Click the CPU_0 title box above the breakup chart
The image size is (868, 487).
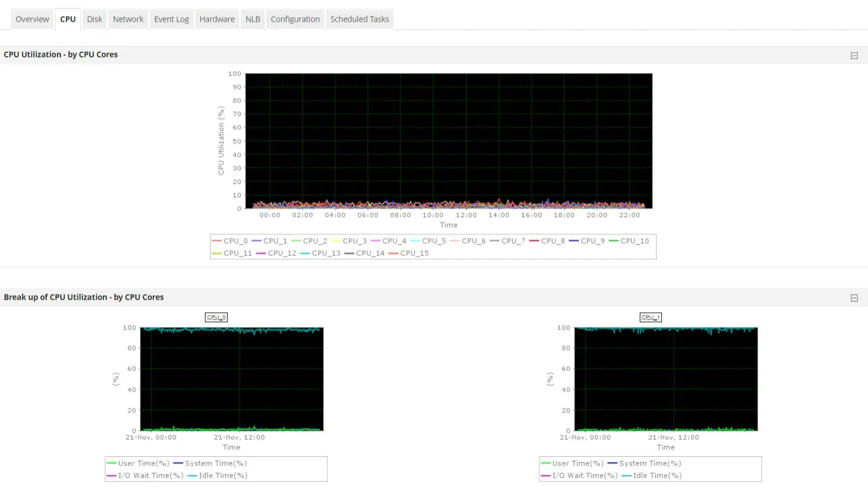pos(216,317)
